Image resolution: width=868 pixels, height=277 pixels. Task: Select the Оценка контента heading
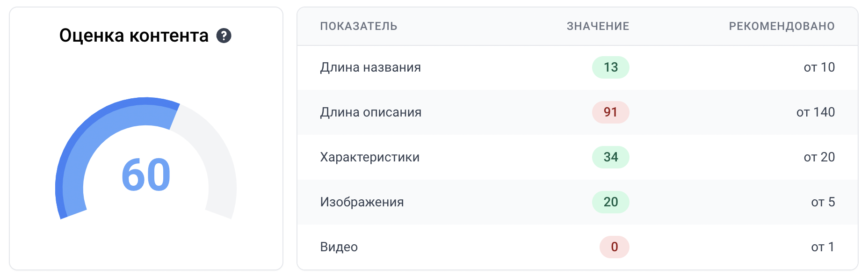[134, 36]
